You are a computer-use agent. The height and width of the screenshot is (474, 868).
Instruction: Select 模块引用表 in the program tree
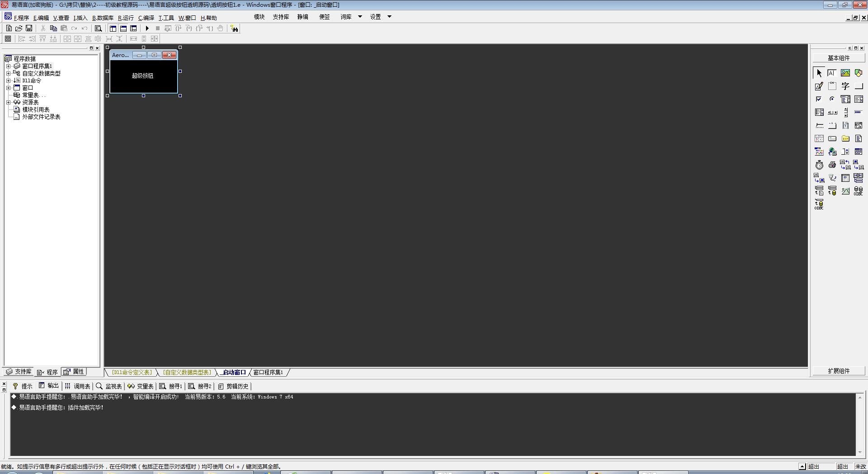pyautogui.click(x=36, y=109)
